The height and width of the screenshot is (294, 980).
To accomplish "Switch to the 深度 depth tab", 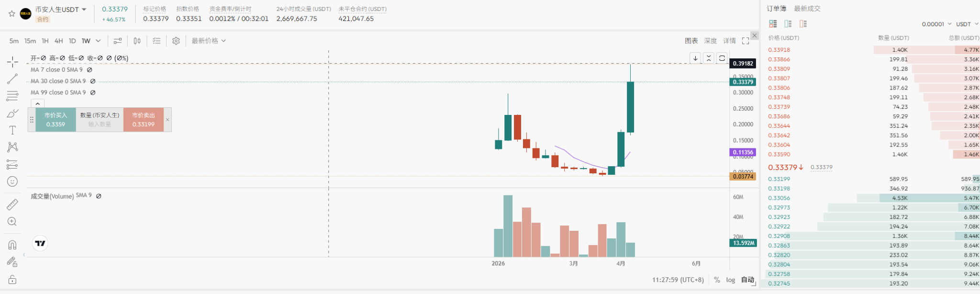I will click(x=710, y=41).
